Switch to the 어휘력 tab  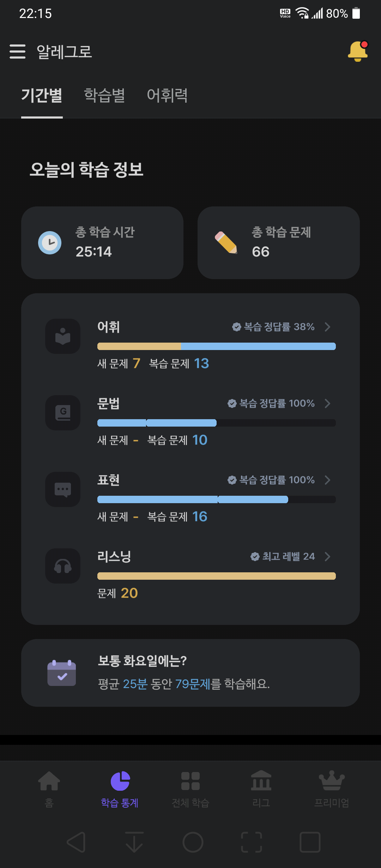click(167, 95)
